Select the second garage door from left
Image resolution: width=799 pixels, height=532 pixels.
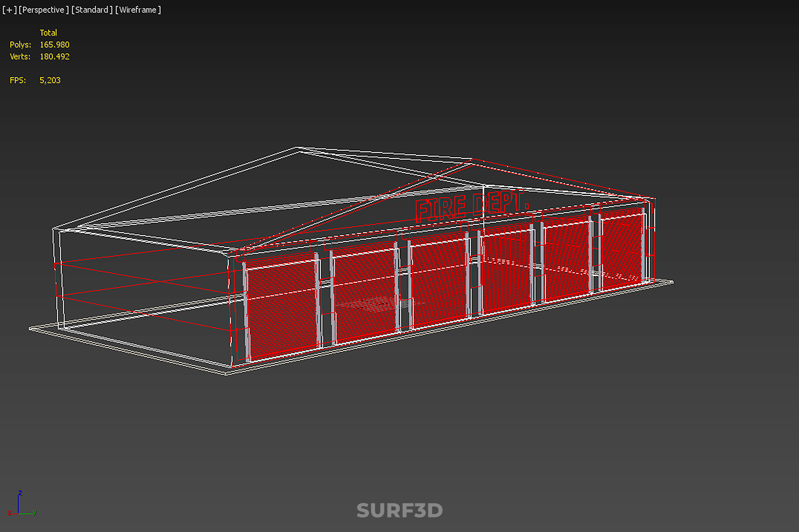(365, 291)
